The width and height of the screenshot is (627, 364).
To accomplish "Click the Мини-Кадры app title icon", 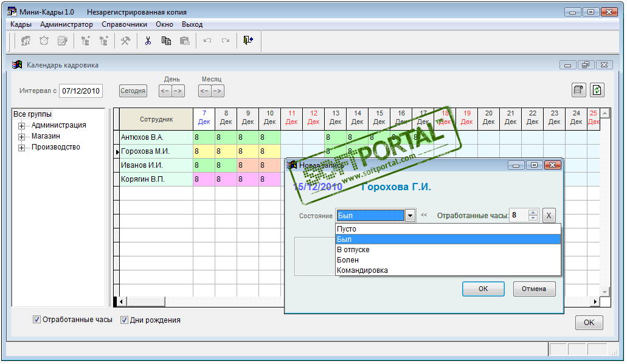I will pyautogui.click(x=12, y=12).
